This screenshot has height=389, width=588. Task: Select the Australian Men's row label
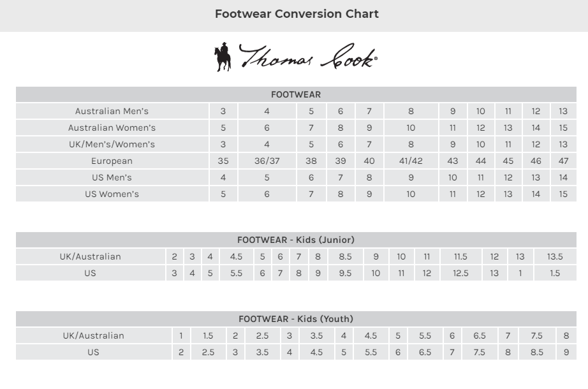pos(112,111)
